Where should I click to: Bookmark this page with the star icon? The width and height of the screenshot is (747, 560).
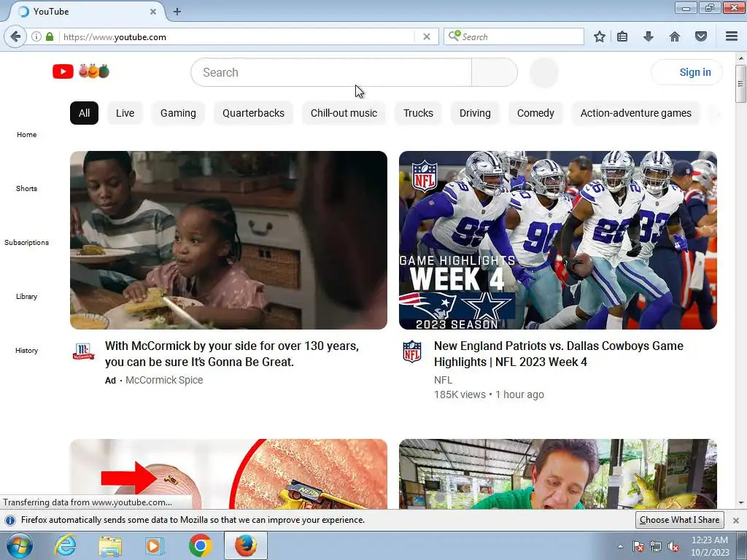pos(600,36)
